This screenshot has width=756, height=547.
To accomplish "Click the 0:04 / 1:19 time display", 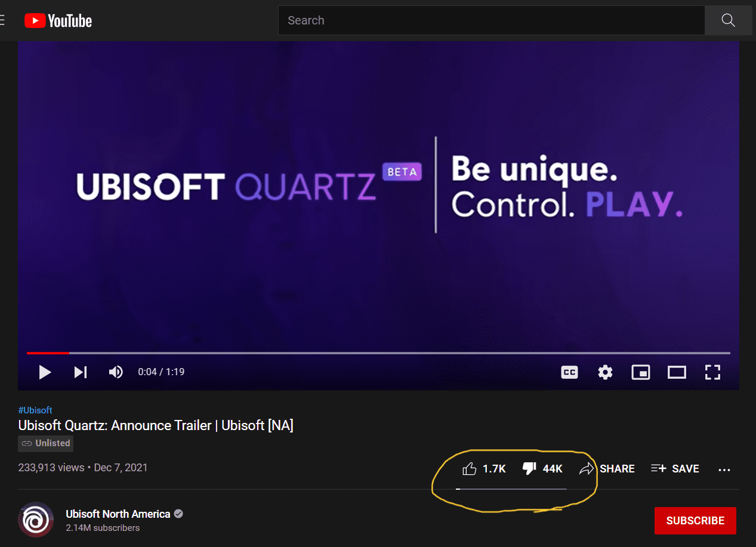I will (161, 372).
